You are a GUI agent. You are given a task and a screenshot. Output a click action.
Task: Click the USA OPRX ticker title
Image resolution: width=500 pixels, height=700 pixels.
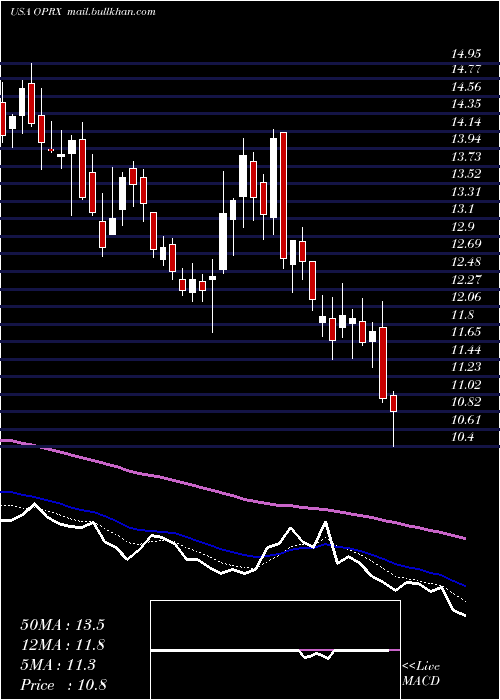[x=37, y=12]
